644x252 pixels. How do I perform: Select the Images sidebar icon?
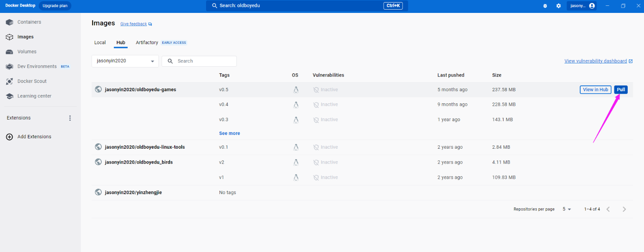(x=10, y=37)
